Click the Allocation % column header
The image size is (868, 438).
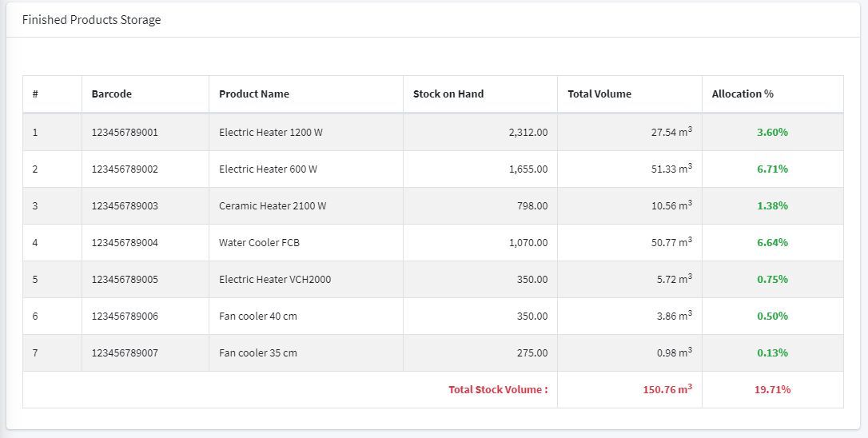click(743, 94)
